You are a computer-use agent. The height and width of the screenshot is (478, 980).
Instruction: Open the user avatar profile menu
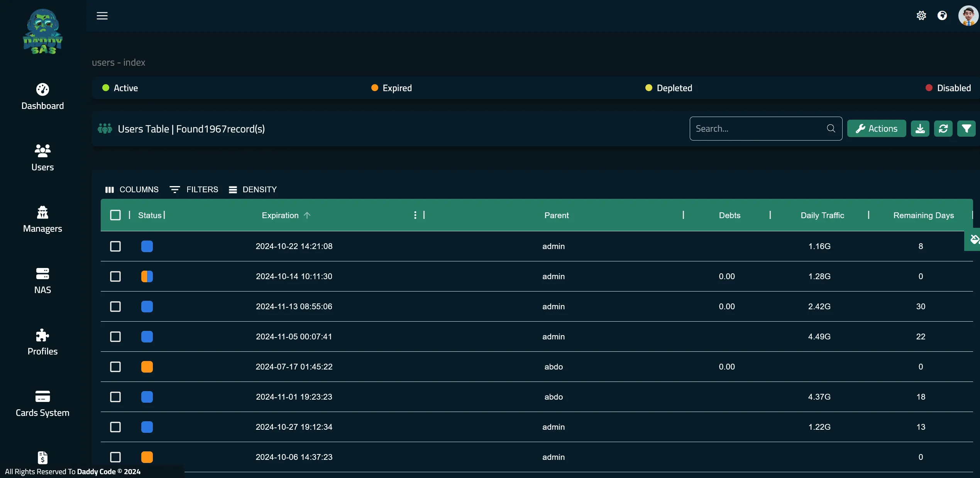[x=968, y=15]
